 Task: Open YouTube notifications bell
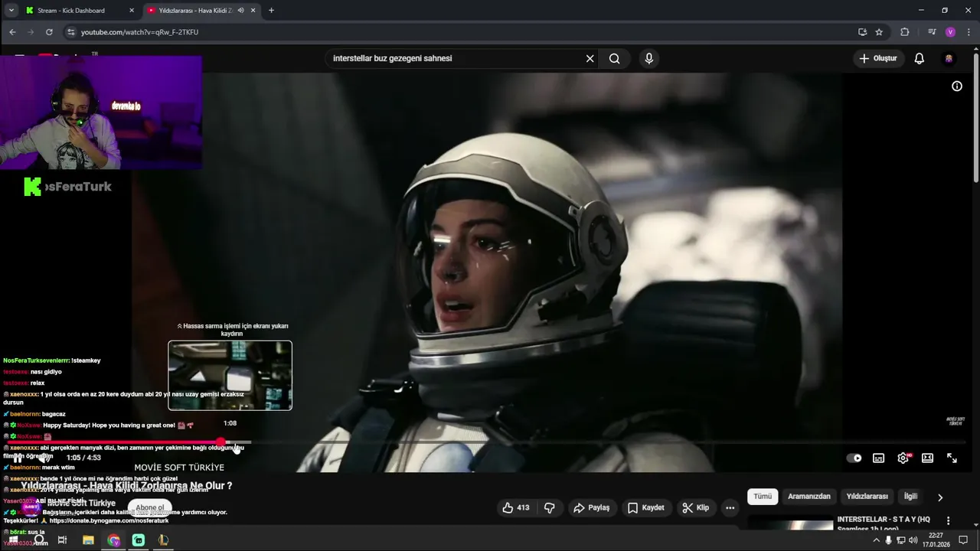tap(920, 58)
